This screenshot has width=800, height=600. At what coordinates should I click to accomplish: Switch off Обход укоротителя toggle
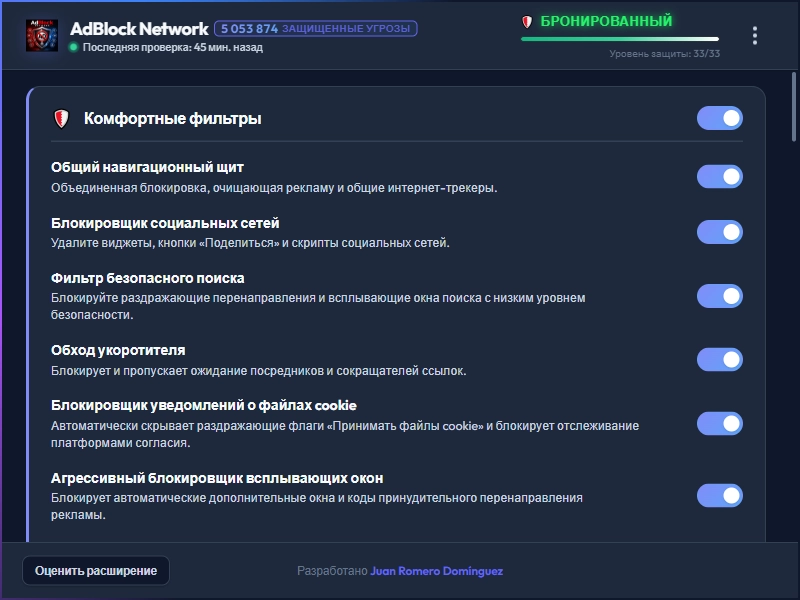point(719,360)
